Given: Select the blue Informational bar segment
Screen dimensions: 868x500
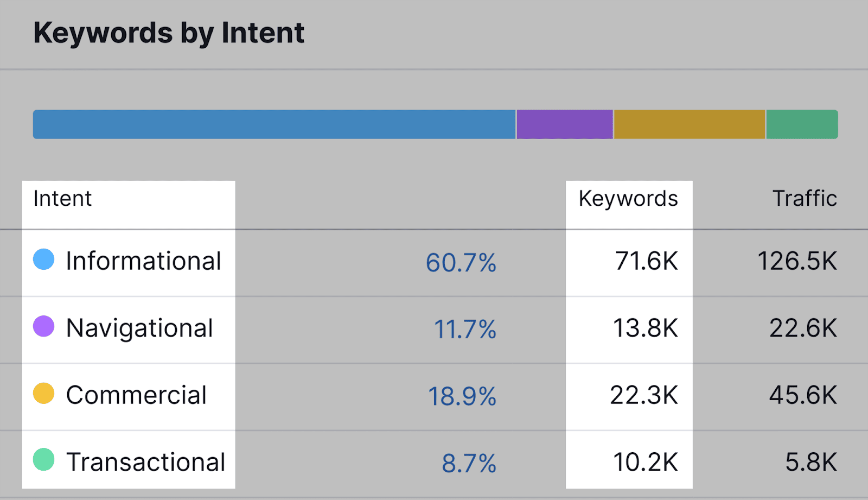Looking at the screenshot, I should point(274,124).
